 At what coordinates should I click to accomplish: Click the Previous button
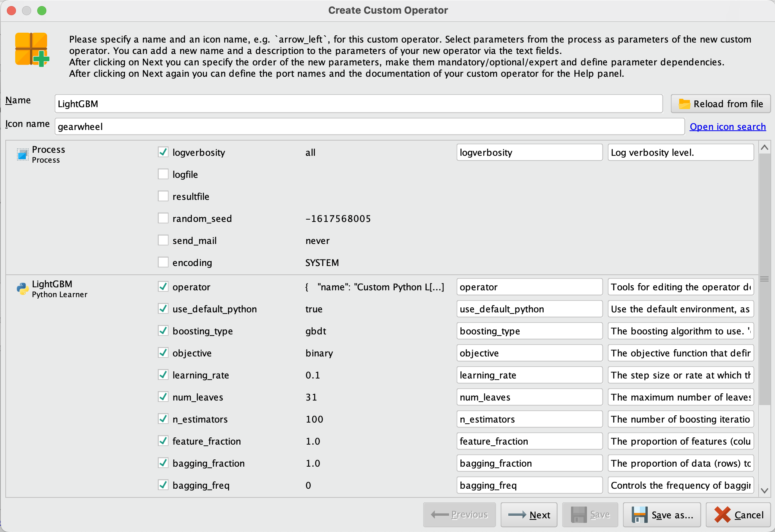pos(459,515)
